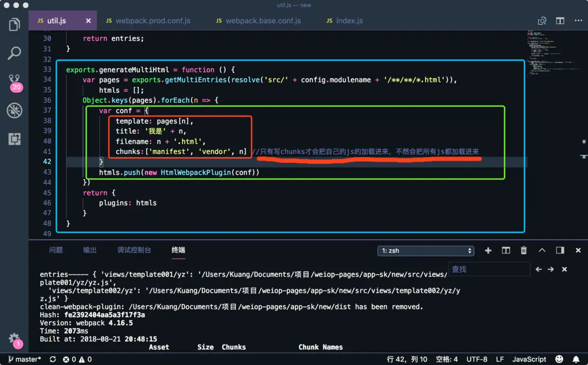The image size is (588, 365).
Task: Change end of line sequence LF
Action: [x=500, y=359]
